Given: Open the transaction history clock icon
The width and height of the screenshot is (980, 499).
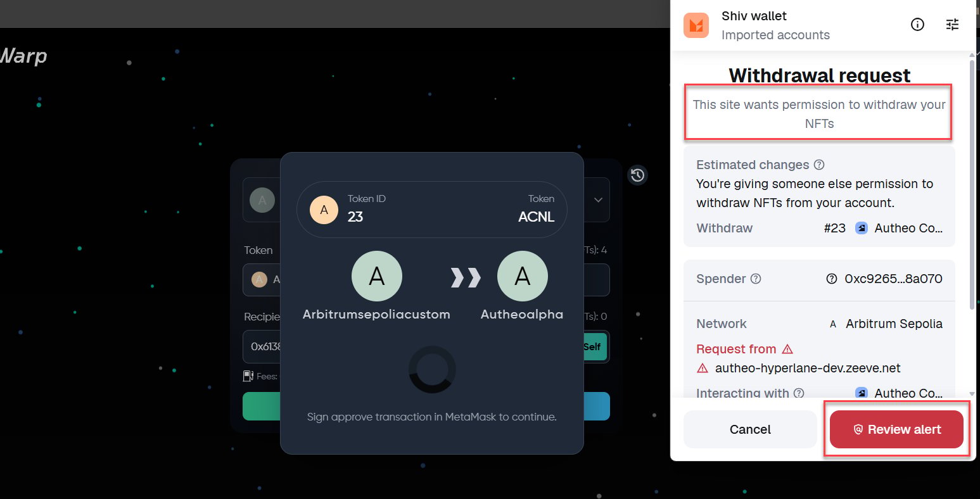Looking at the screenshot, I should pos(638,175).
